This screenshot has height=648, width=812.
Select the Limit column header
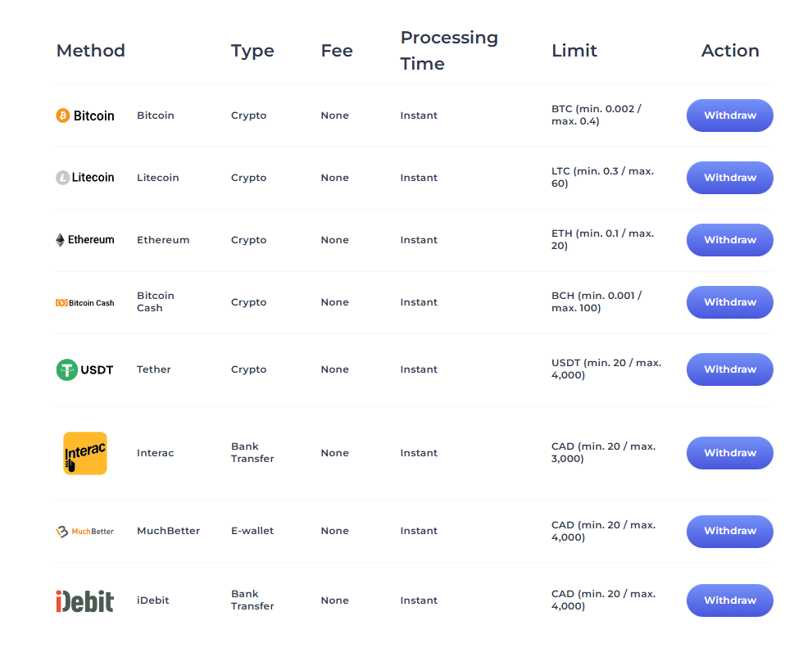574,51
